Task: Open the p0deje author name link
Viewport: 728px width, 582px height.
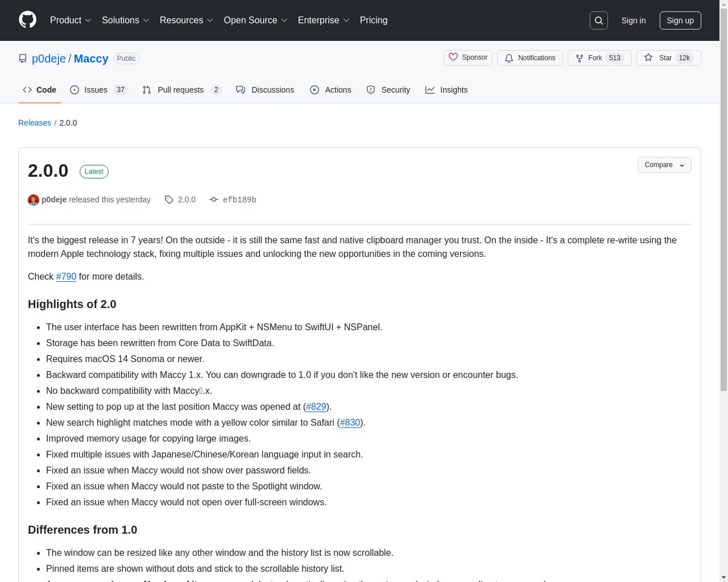Action: (54, 199)
